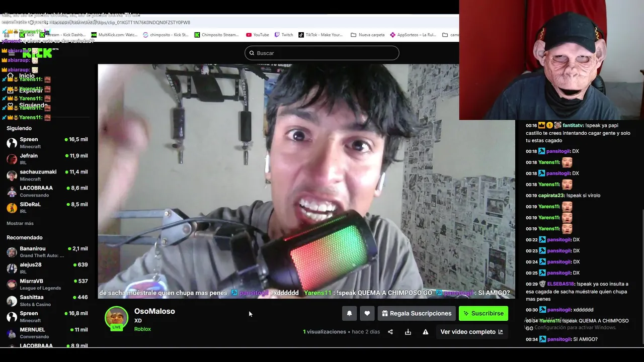
Task: Open Jefrain channel avatar in sidebar
Action: pyautogui.click(x=12, y=159)
